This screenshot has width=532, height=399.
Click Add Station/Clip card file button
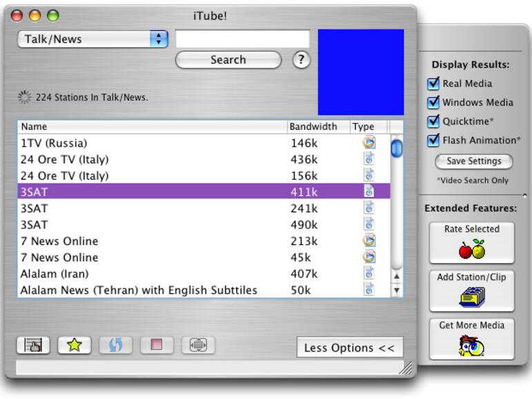pyautogui.click(x=472, y=291)
